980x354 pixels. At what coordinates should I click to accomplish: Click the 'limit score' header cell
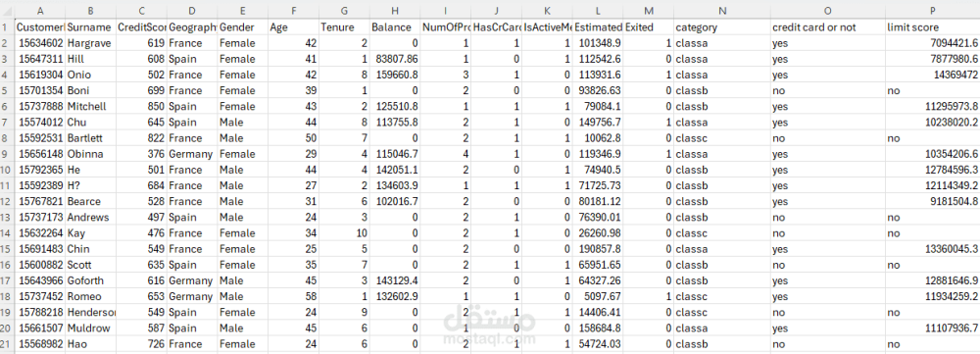pyautogui.click(x=933, y=26)
